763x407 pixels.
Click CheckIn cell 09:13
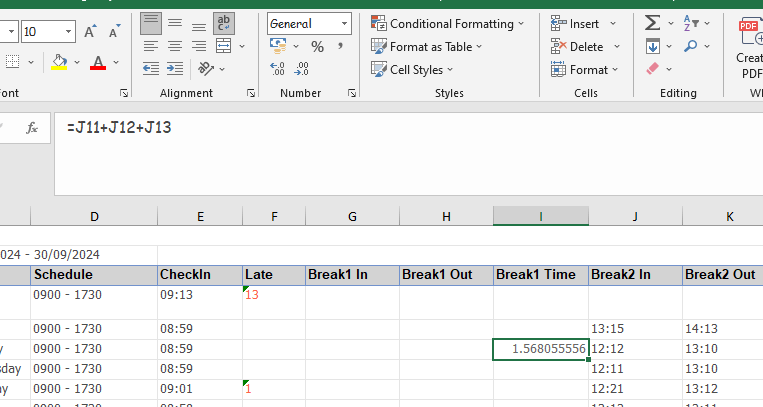[200, 302]
